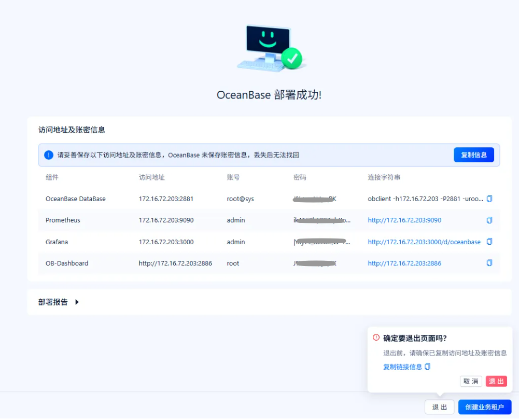519x420 pixels.
Task: Click 取消 in the exit confirmation
Action: click(x=471, y=381)
